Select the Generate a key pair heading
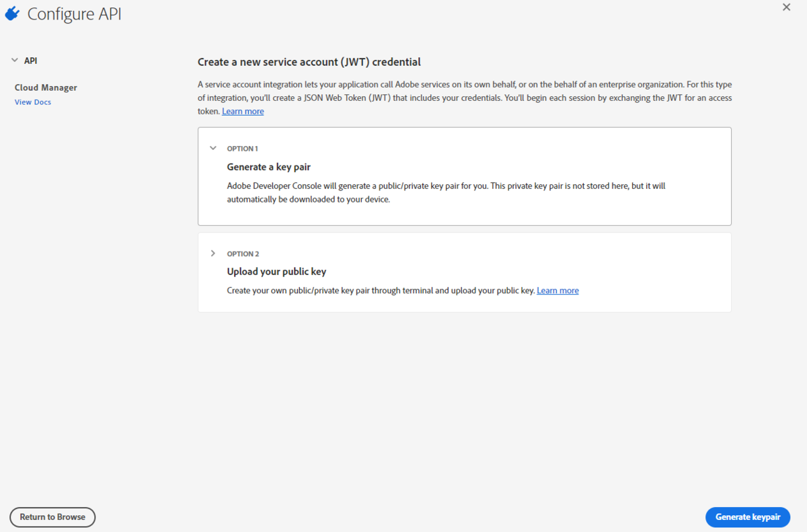The height and width of the screenshot is (532, 807). click(269, 167)
